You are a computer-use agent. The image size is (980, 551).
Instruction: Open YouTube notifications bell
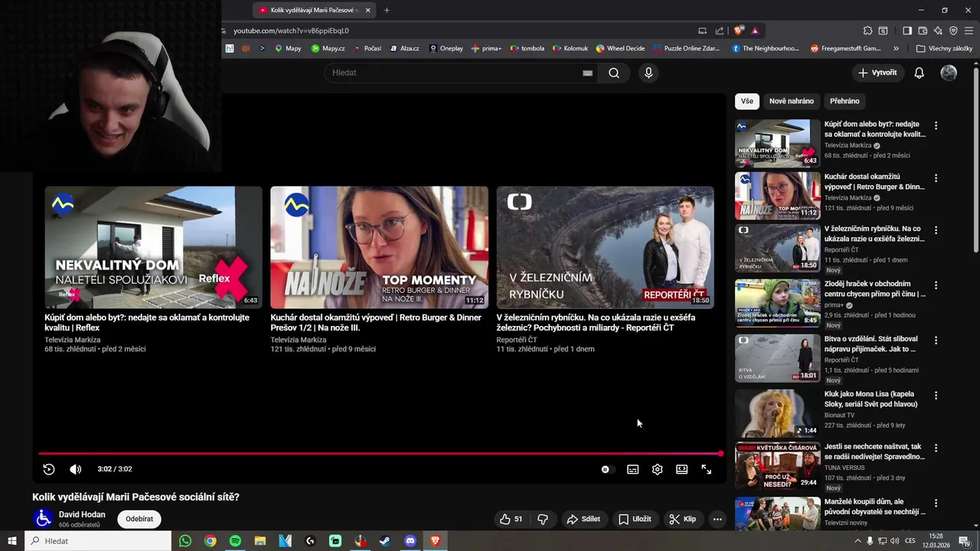point(920,73)
